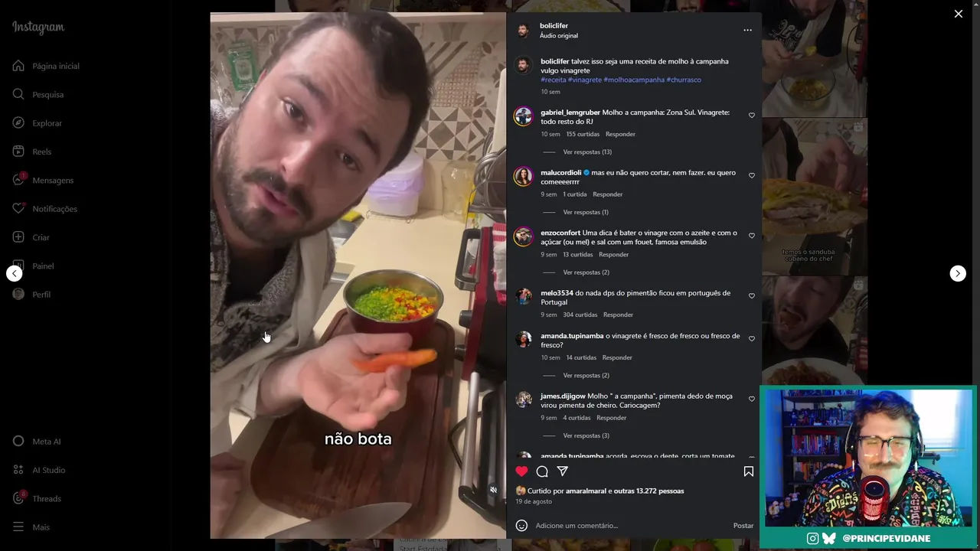Like gabriel_lemgruber's comment heart
Screen dimensions: 980x551
(752, 116)
